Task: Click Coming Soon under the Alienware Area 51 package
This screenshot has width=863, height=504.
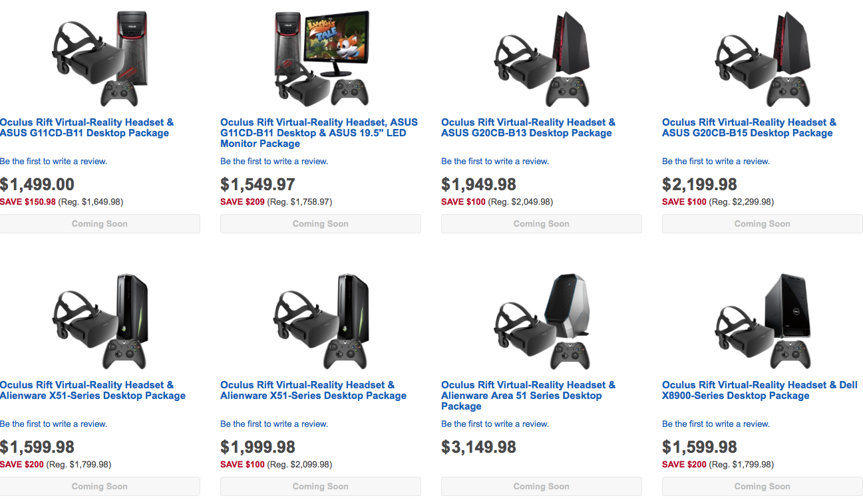Action: pyautogui.click(x=541, y=487)
